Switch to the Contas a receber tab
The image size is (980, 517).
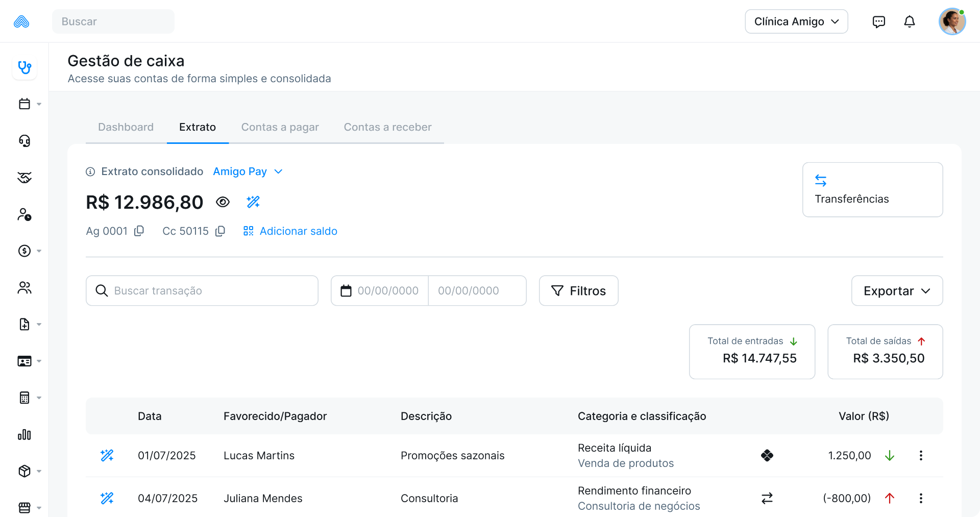(x=387, y=127)
